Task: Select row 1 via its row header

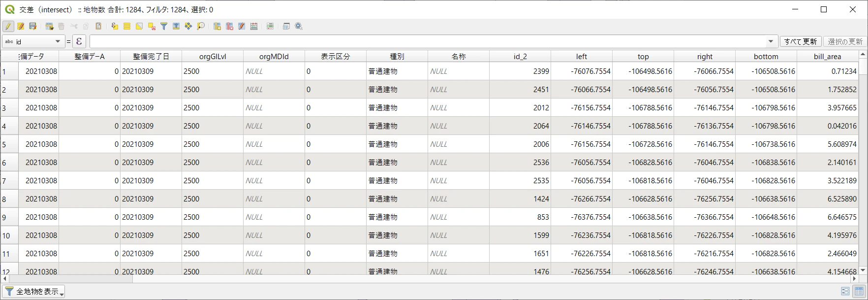Action: click(9, 71)
